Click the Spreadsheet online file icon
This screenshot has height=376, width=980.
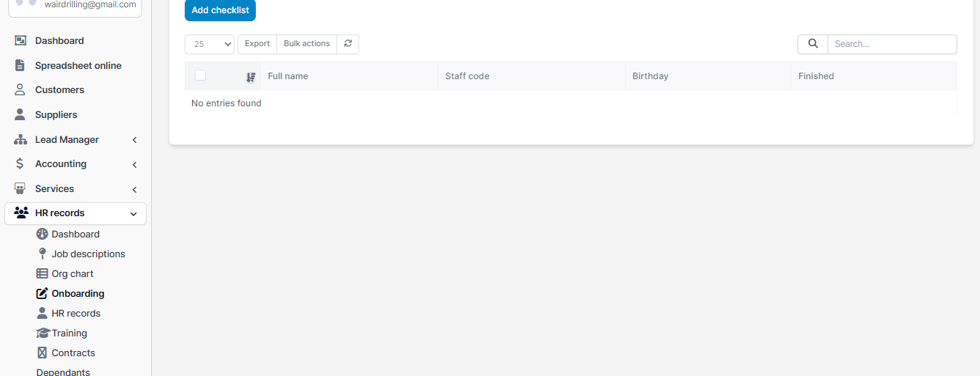pyautogui.click(x=21, y=65)
